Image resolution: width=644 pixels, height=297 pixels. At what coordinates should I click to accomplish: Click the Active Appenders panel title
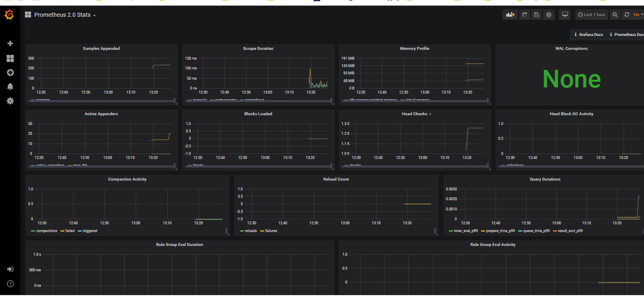coord(101,114)
